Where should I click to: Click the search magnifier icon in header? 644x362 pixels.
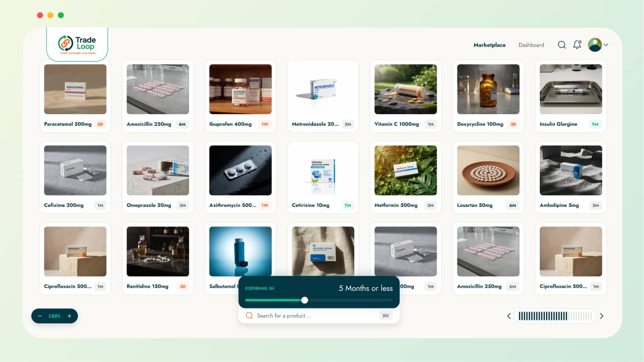tap(562, 45)
